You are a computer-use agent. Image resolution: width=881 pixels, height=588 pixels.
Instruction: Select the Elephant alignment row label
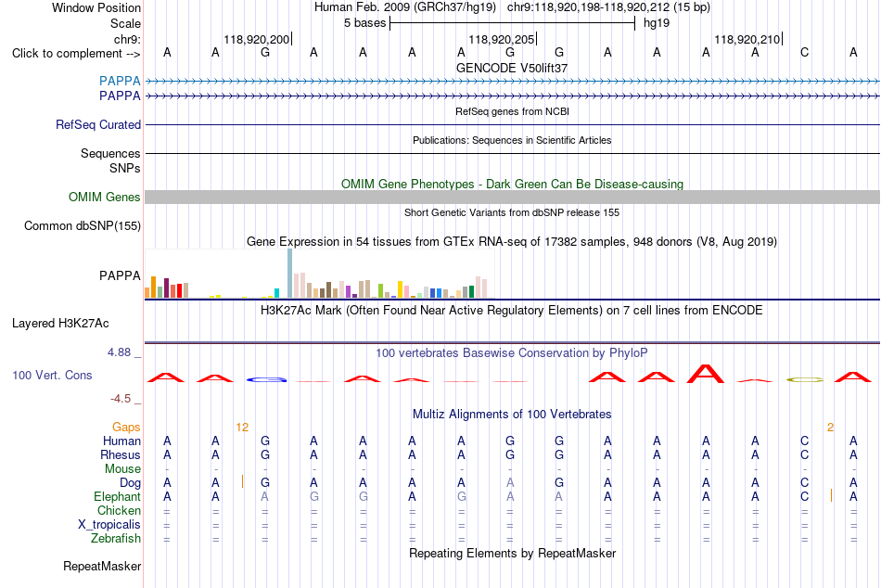(118, 496)
